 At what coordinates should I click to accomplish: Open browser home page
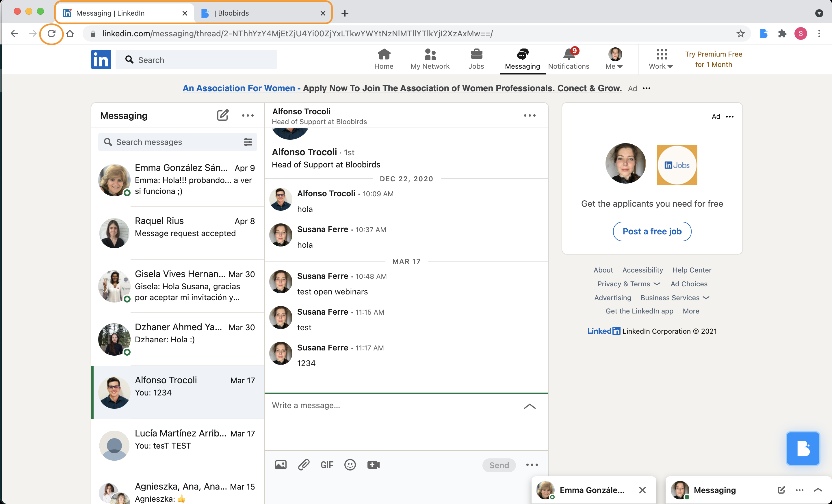point(70,33)
